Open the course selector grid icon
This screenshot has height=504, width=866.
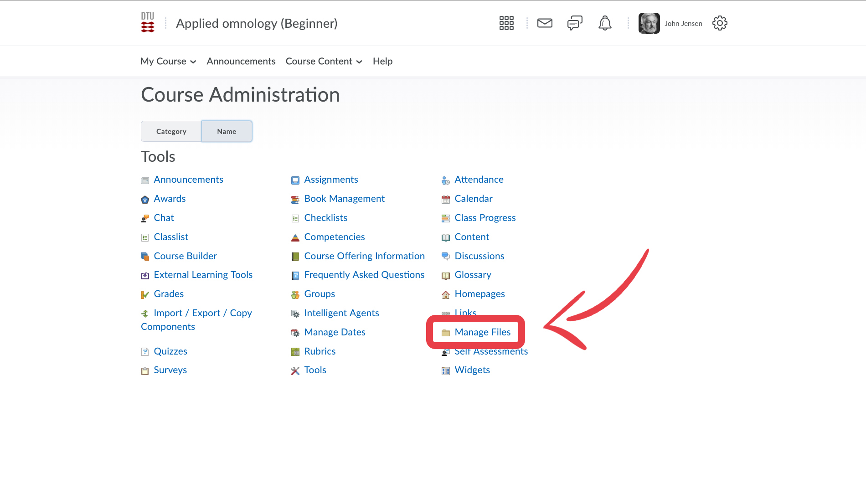click(506, 23)
